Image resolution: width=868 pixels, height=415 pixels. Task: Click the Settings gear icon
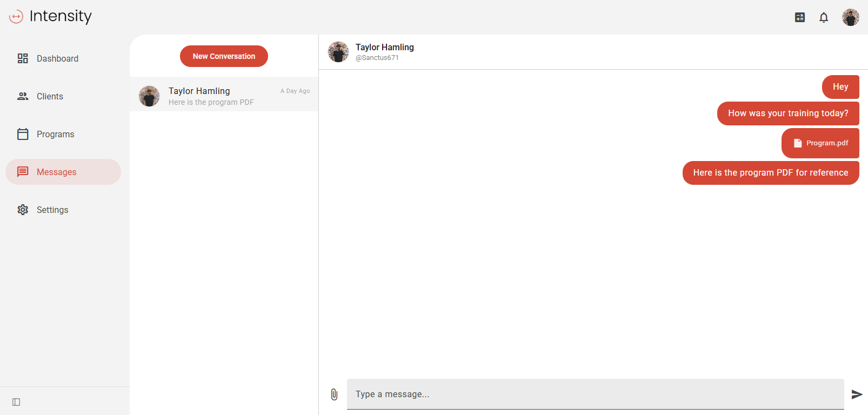tap(23, 210)
